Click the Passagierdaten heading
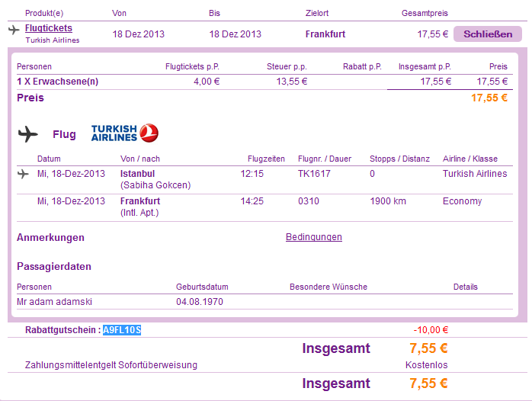This screenshot has width=532, height=401. 54,266
